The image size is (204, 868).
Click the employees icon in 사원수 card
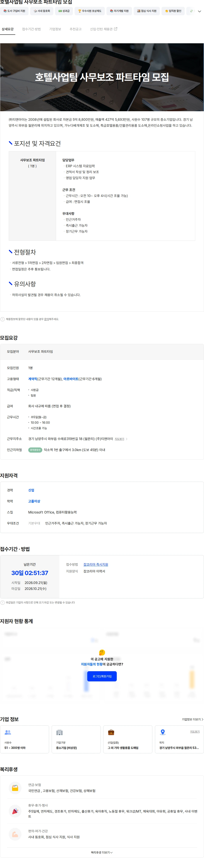pyautogui.click(x=8, y=732)
